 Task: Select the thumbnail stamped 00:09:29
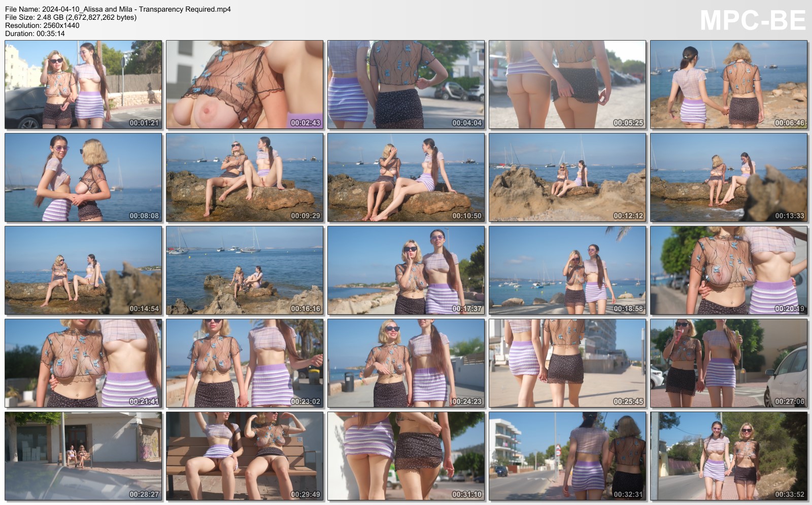pos(245,178)
